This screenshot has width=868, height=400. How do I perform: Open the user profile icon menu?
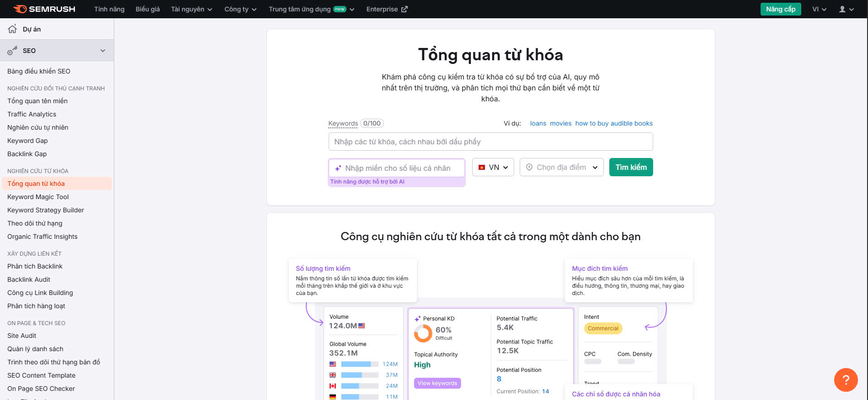tap(846, 9)
